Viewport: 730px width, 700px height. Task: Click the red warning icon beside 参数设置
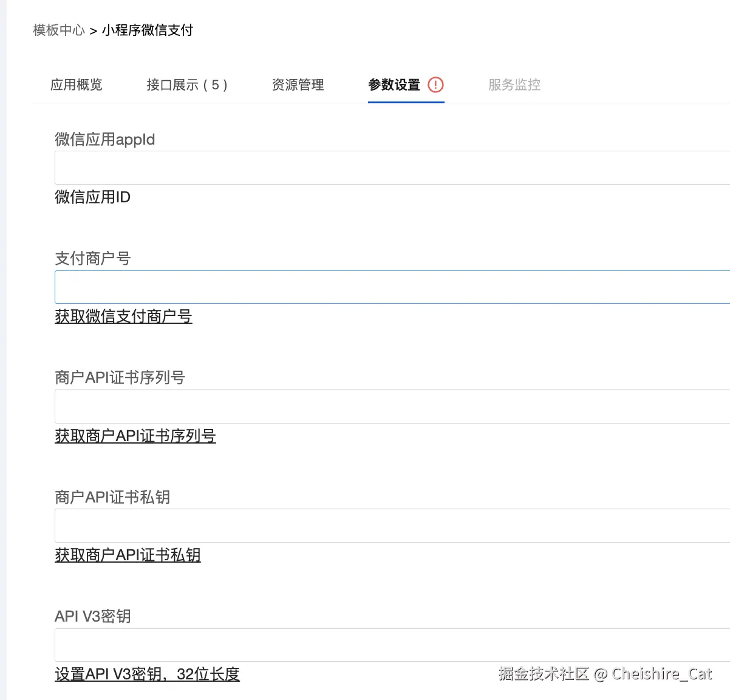(x=435, y=84)
